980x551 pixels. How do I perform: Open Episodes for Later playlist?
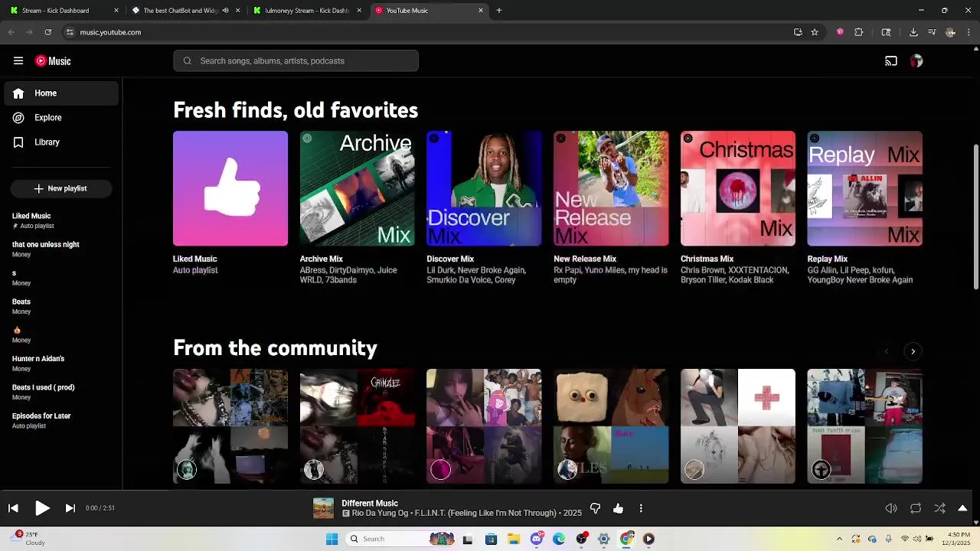pos(61,420)
